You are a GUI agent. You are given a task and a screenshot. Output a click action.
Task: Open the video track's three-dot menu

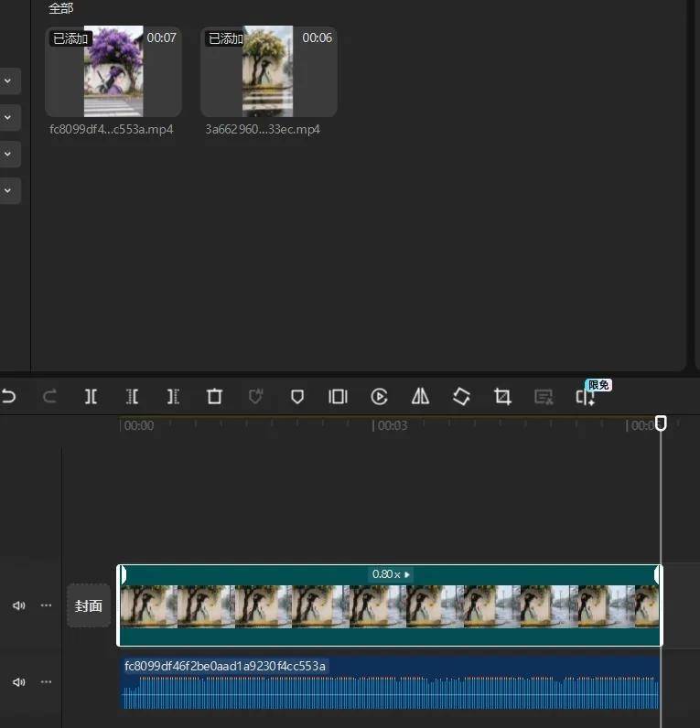pyautogui.click(x=46, y=605)
